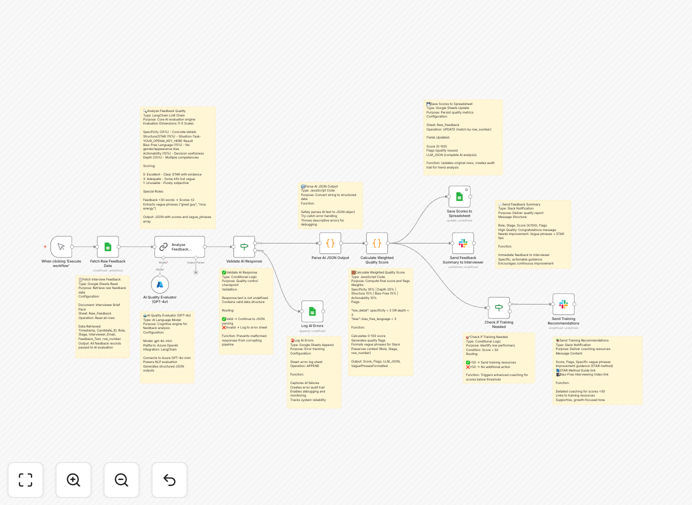Select the Send Feedback Summary sticky note
The width and height of the screenshot is (692, 505).
click(x=533, y=234)
